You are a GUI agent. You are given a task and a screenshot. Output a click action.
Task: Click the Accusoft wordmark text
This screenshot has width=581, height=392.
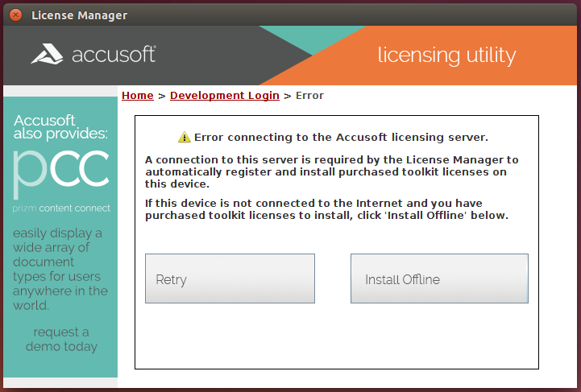(114, 55)
